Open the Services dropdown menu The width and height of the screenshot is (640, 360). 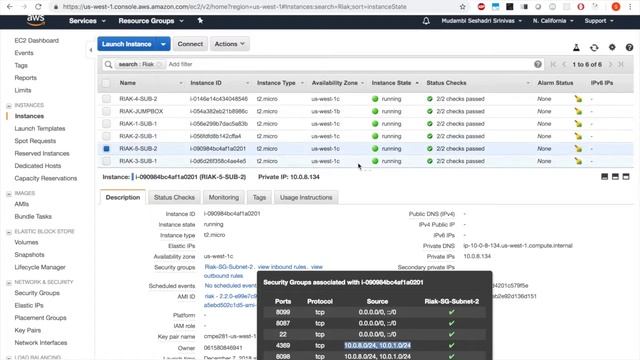point(87,21)
